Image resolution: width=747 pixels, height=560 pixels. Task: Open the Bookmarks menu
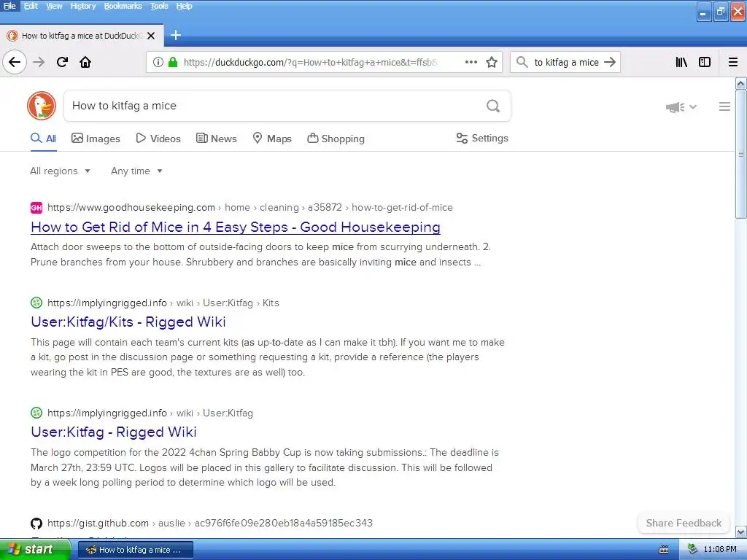point(123,6)
